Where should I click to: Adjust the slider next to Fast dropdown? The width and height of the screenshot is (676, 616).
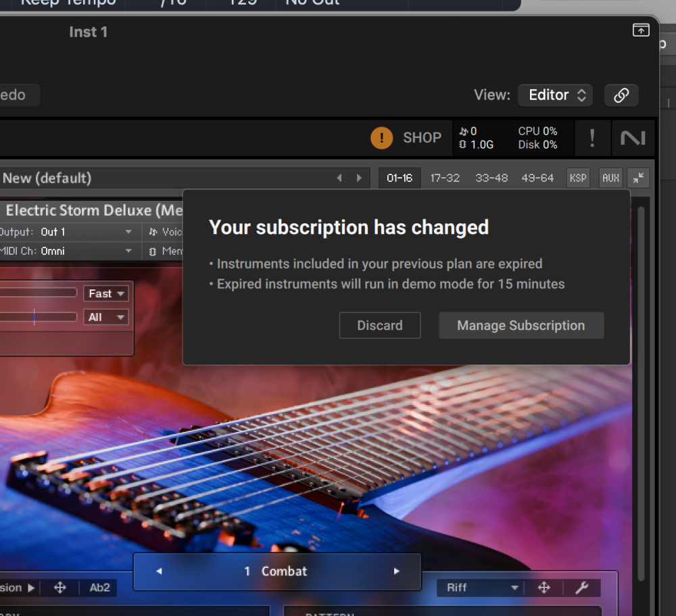(x=39, y=293)
